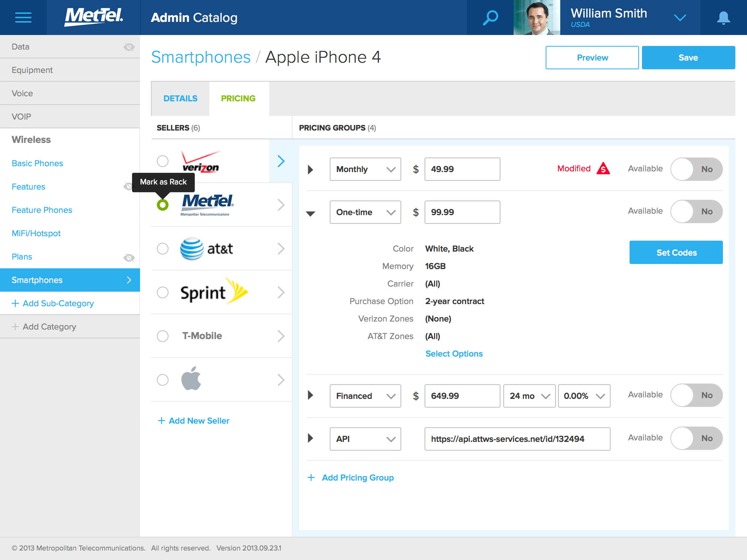Toggle hidden-eye icon next to Plans
This screenshot has height=560, width=747.
[x=129, y=258]
